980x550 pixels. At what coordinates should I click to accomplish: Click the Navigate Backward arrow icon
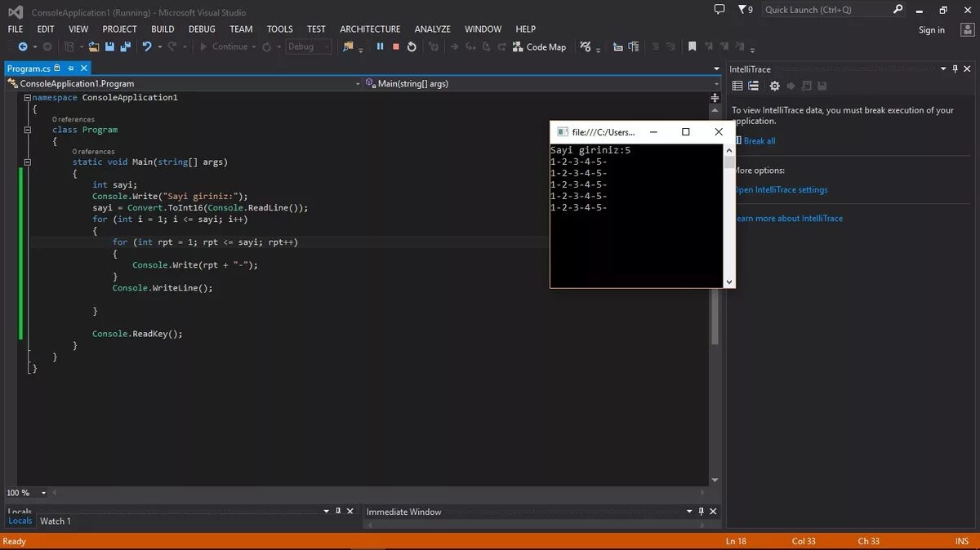[23, 47]
